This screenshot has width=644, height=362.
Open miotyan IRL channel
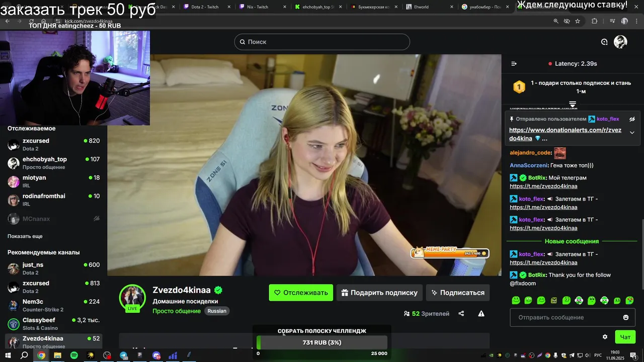(53, 181)
